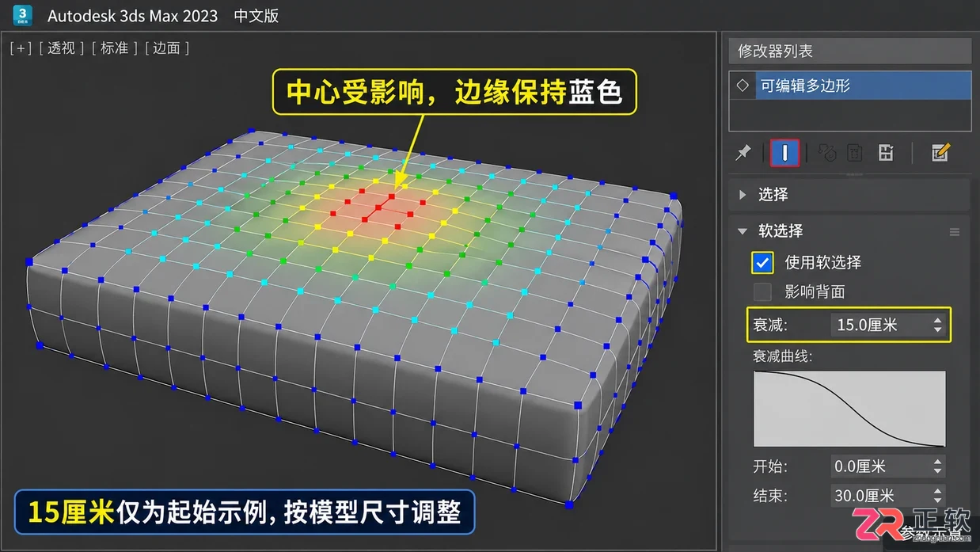Open the 修改器列表 dropdown
Screen dimensions: 980x552
point(849,51)
